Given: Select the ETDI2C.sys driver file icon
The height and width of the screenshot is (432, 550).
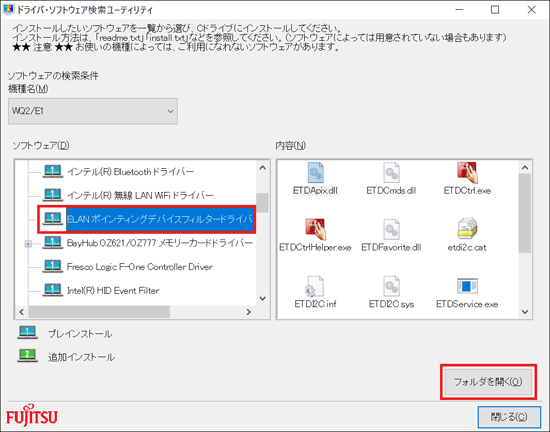Looking at the screenshot, I should pyautogui.click(x=391, y=286).
